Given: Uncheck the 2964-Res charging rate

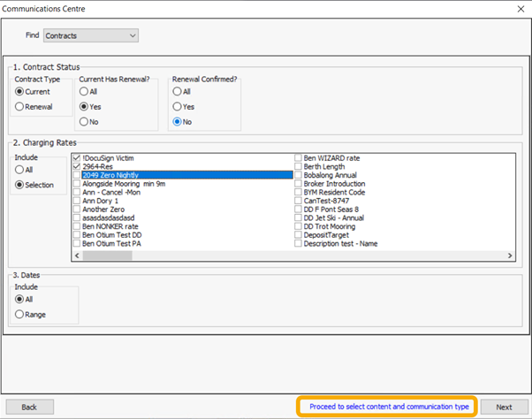Looking at the screenshot, I should click(x=77, y=166).
